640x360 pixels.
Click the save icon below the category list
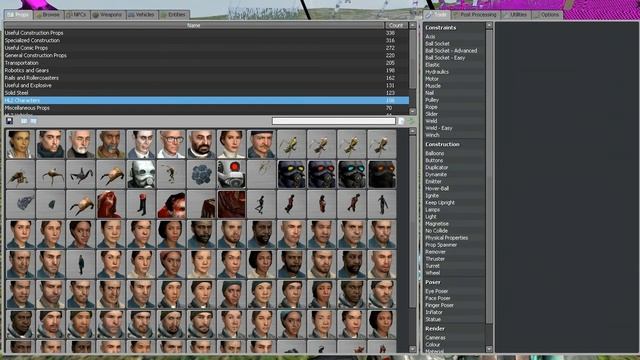(x=9, y=121)
